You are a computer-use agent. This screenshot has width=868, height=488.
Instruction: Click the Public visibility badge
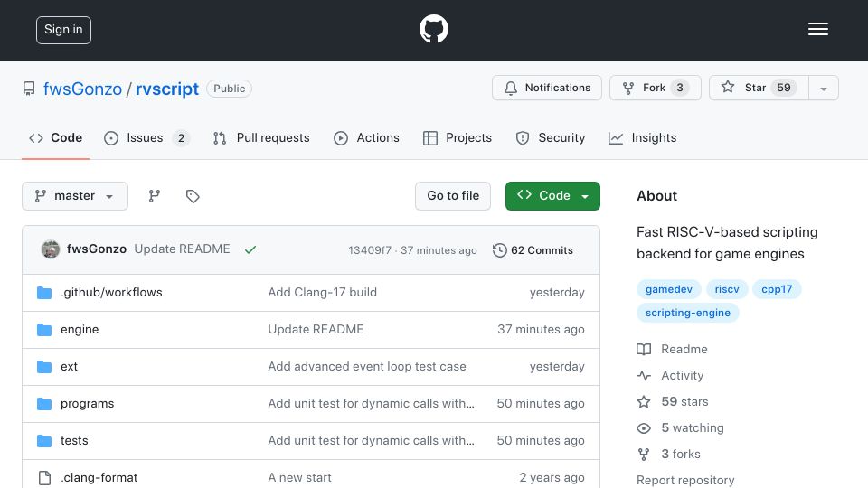point(229,89)
